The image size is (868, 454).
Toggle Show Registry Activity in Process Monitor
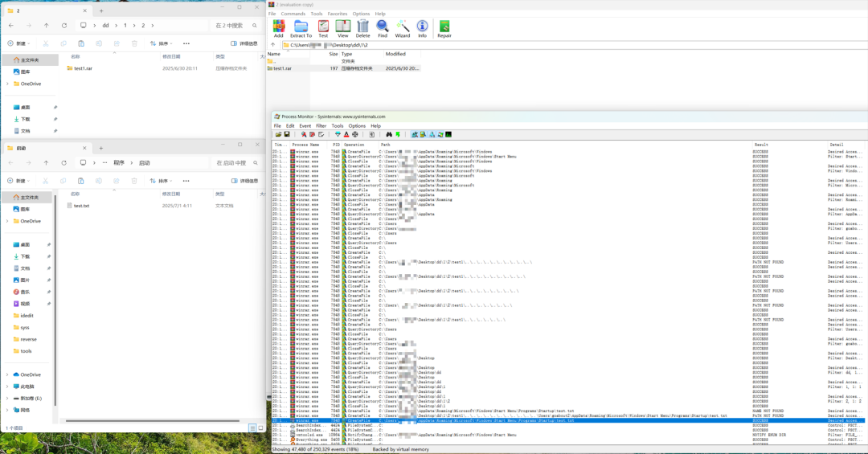point(415,134)
